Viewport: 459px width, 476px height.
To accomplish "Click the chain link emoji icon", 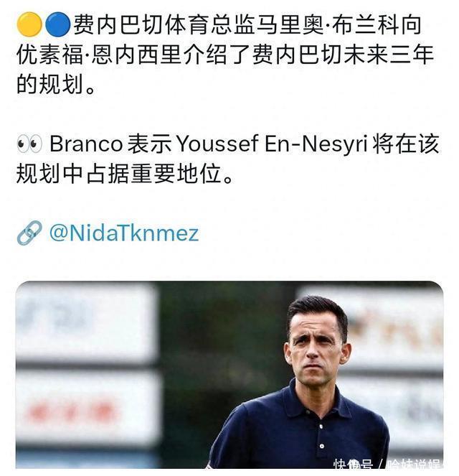I will tap(29, 233).
